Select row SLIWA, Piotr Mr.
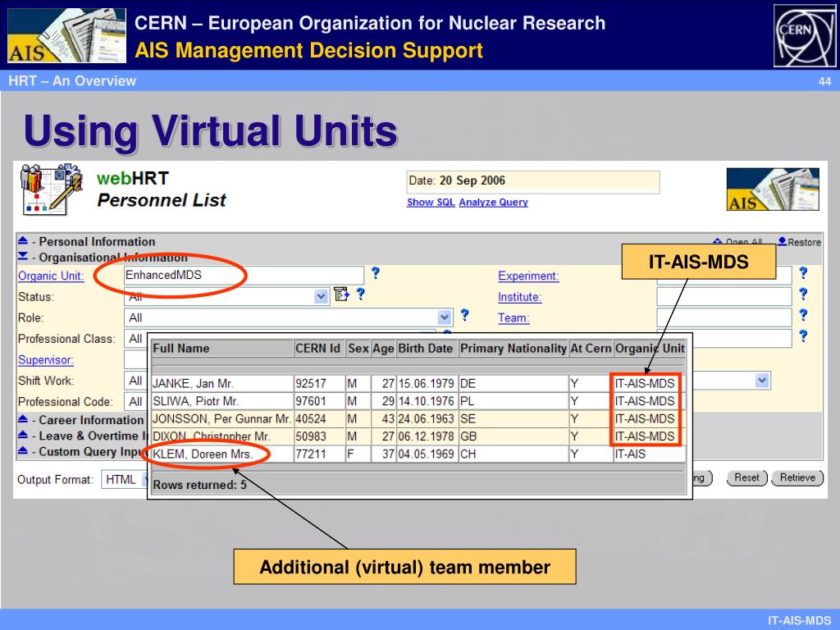 (x=418, y=401)
